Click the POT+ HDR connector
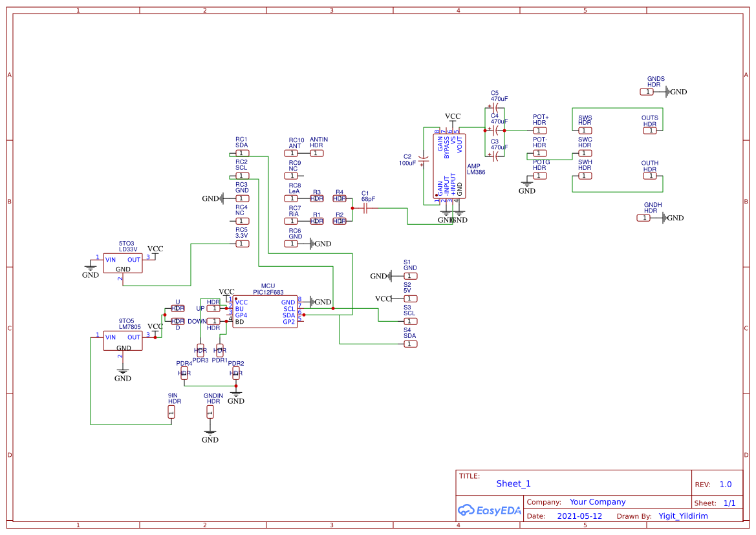Screen dimensions: 756x535 539,129
